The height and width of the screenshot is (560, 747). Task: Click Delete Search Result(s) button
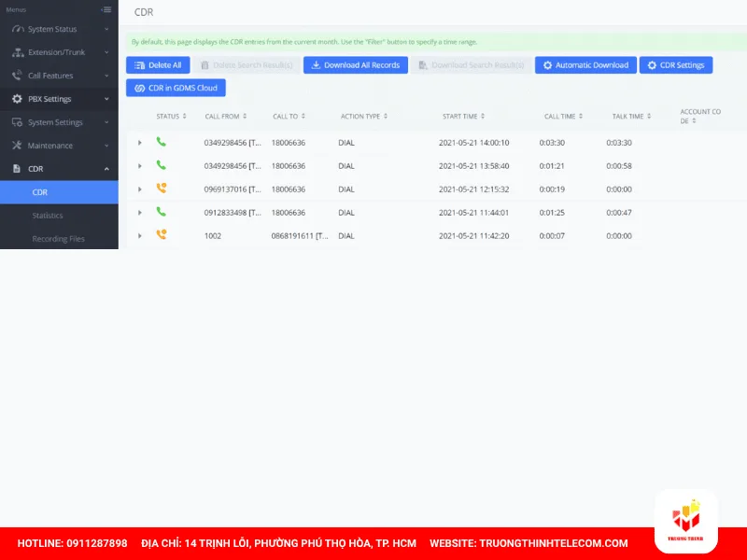tap(247, 65)
